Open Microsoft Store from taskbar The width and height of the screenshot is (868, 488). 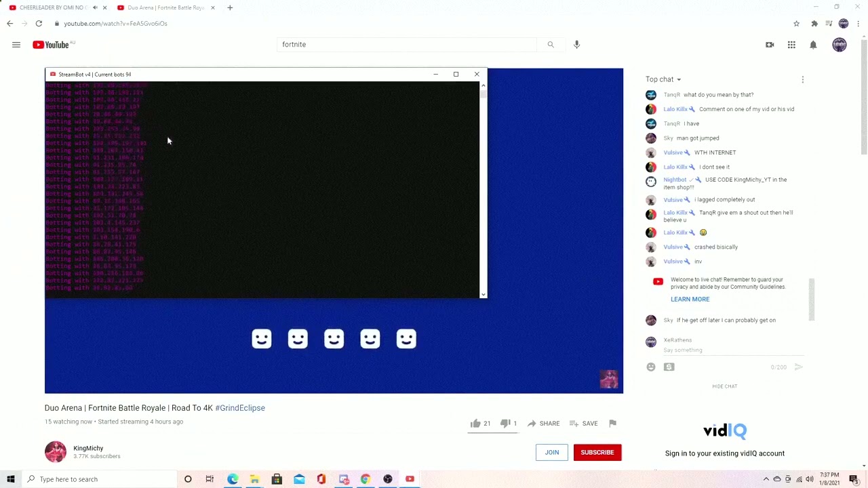pyautogui.click(x=277, y=479)
